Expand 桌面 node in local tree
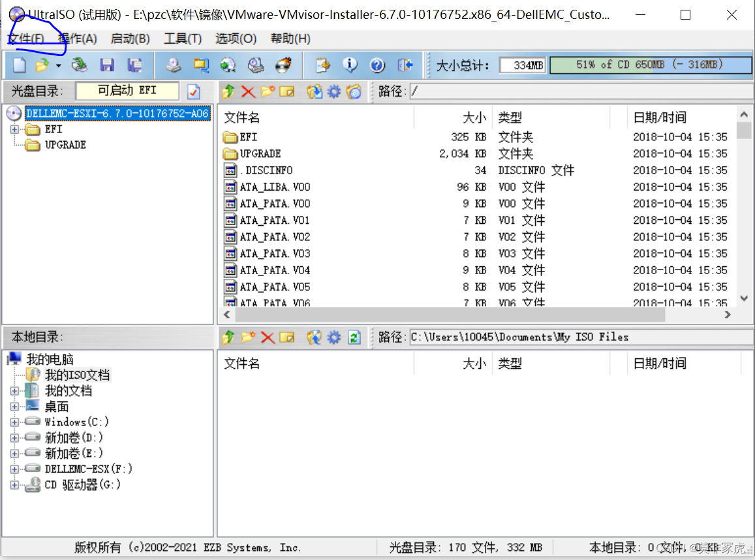Image resolution: width=755 pixels, height=560 pixels. (x=14, y=407)
